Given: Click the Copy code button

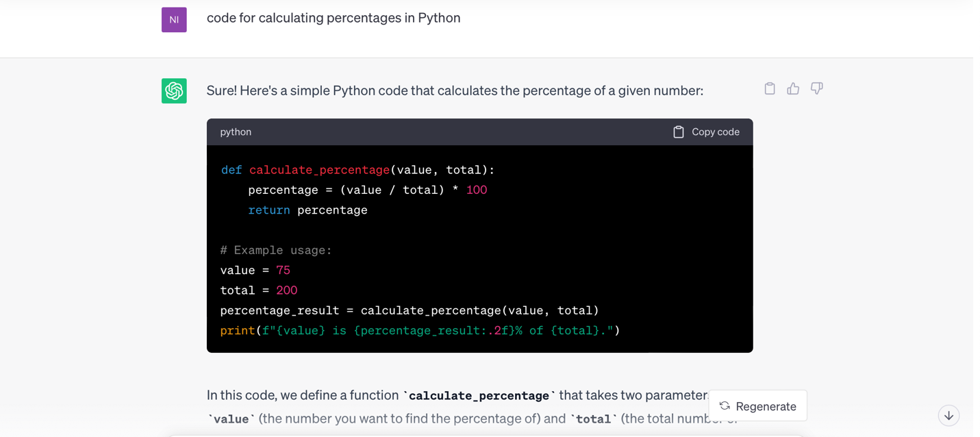Looking at the screenshot, I should pos(706,132).
